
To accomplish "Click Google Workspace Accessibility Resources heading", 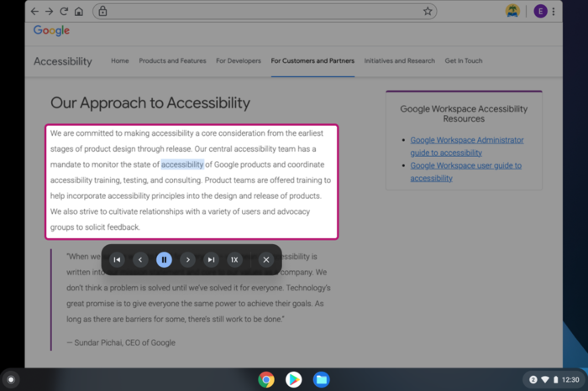I will pyautogui.click(x=464, y=114).
